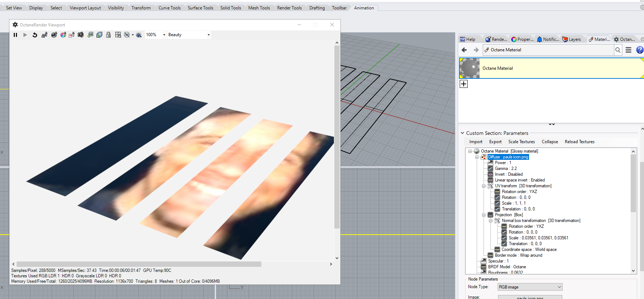Pause the Octane render

point(15,35)
